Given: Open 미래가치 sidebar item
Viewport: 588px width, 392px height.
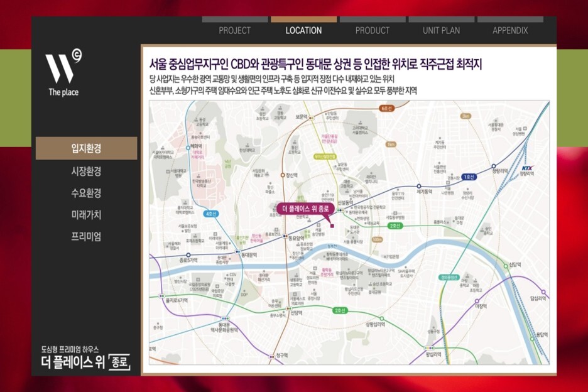Looking at the screenshot, I should [86, 215].
